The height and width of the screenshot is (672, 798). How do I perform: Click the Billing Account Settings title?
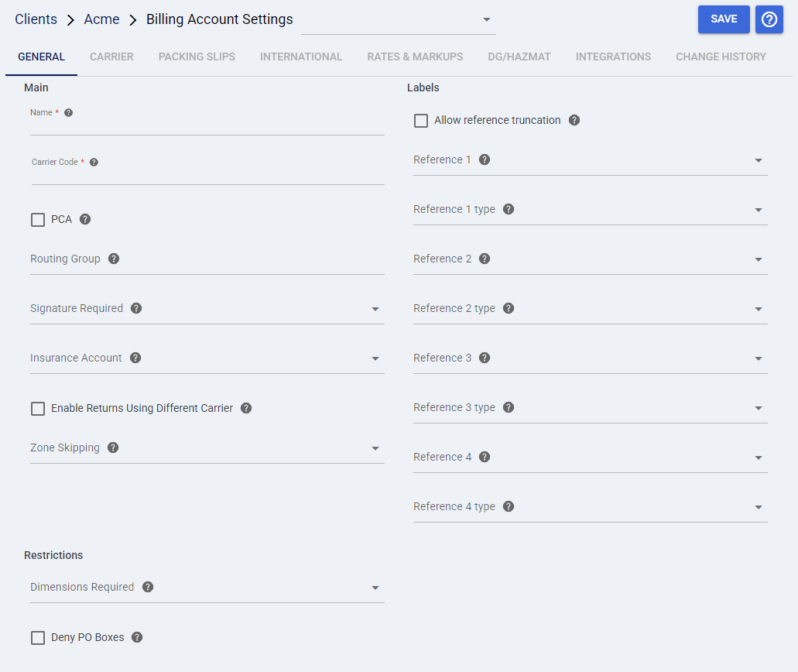click(x=219, y=19)
